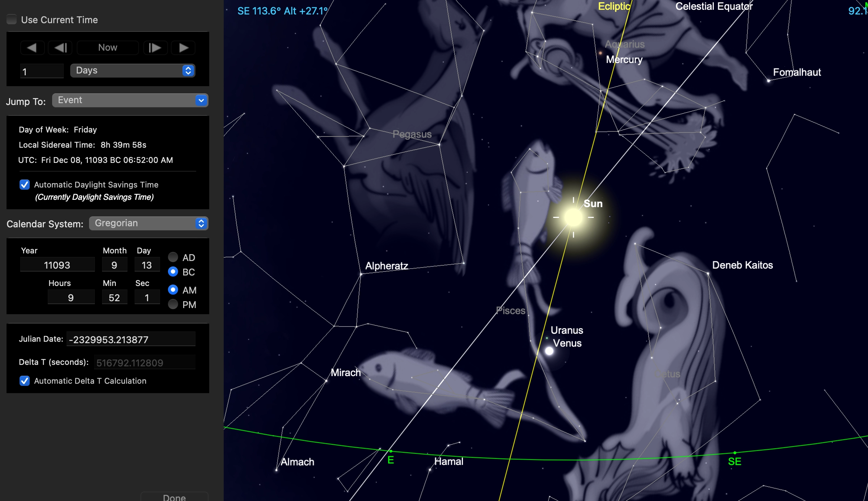This screenshot has width=868, height=501.
Task: Step time forward one increment
Action: pos(155,48)
